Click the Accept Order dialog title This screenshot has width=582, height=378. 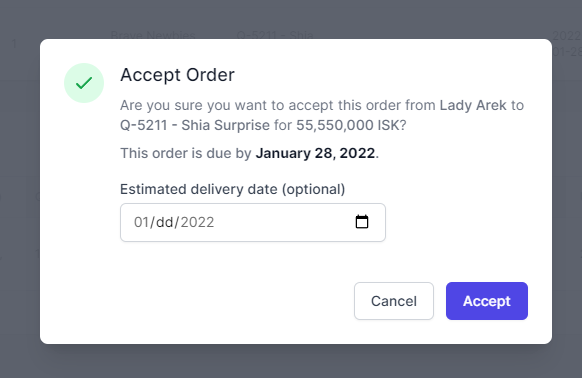(177, 75)
